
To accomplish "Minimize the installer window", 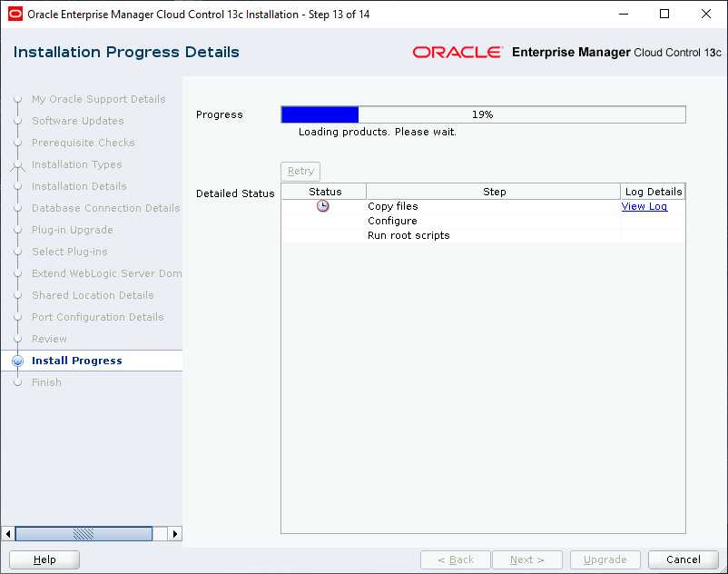I will pyautogui.click(x=624, y=14).
